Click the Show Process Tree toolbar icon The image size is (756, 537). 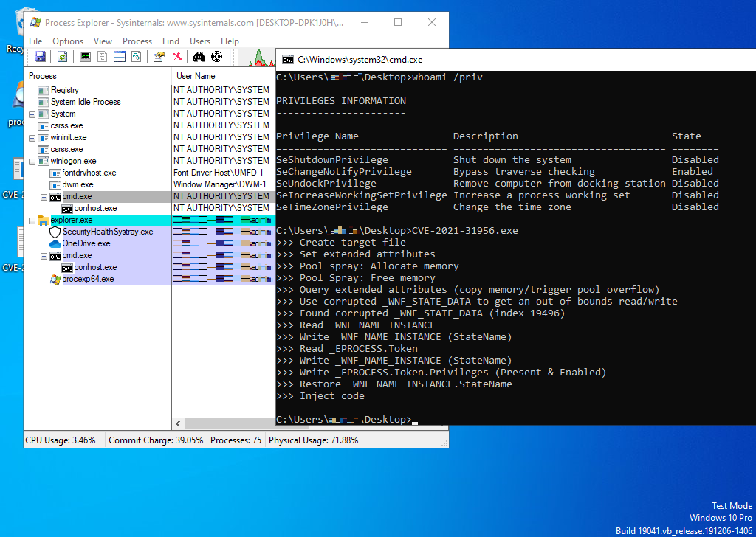(103, 56)
